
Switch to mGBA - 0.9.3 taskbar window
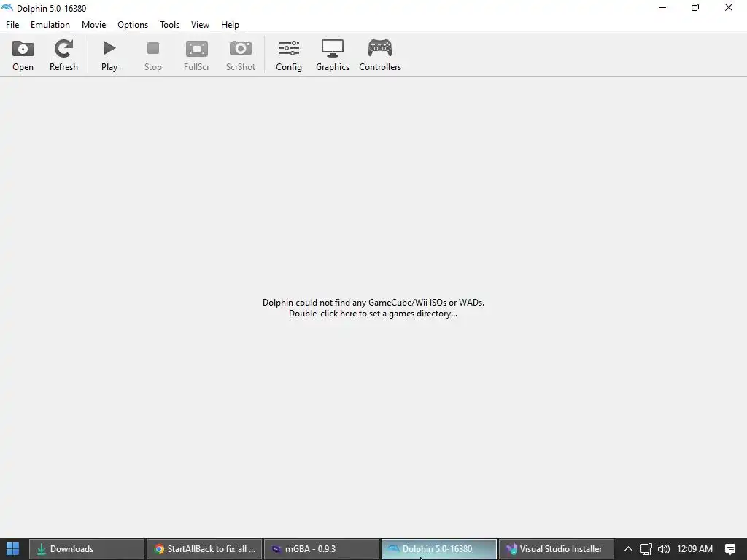[x=322, y=549]
